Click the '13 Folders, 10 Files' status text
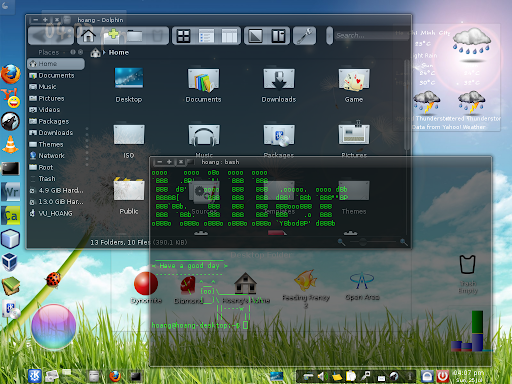This screenshot has width=512, height=384. pyautogui.click(x=120, y=242)
